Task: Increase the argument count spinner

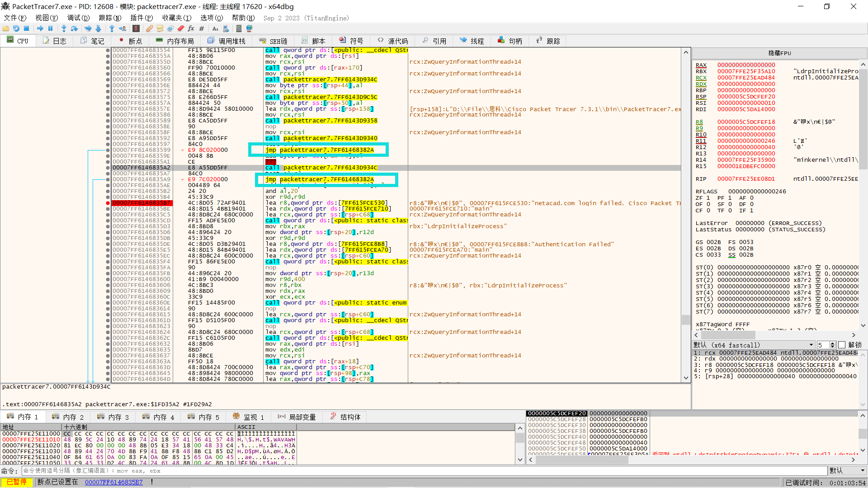Action: 833,343
